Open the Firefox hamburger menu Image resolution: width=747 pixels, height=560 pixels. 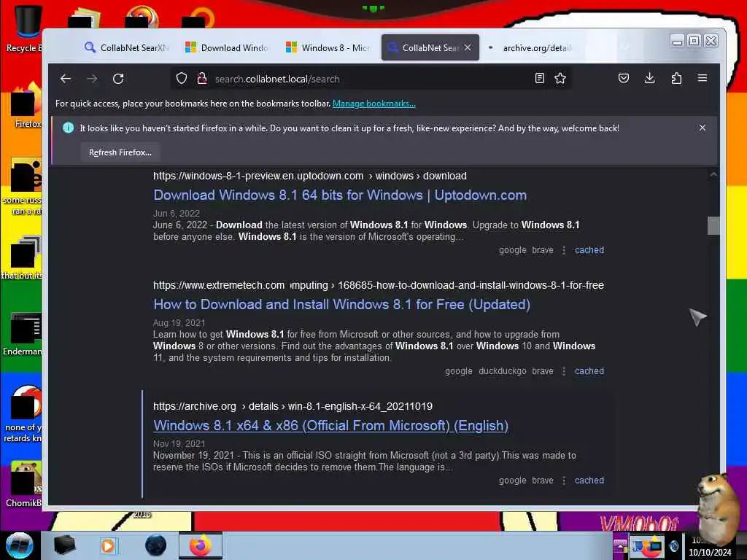pyautogui.click(x=703, y=78)
